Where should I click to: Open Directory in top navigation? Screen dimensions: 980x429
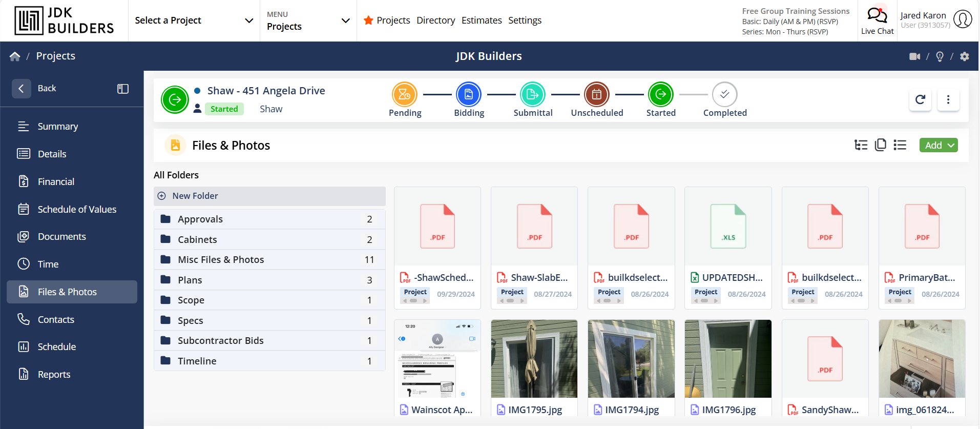[x=435, y=21]
